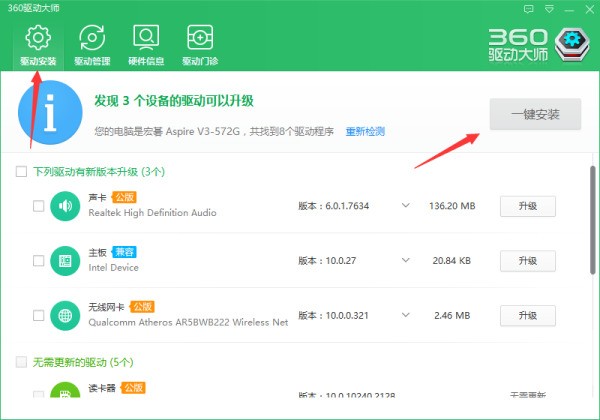Tick the Intel Device 主板 checkbox

coord(39,261)
